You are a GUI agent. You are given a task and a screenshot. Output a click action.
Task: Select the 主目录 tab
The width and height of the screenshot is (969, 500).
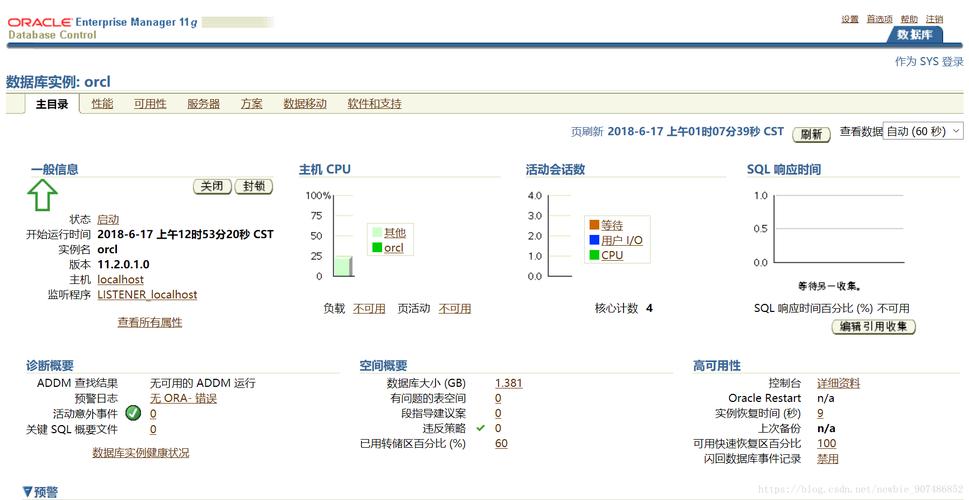tap(52, 104)
